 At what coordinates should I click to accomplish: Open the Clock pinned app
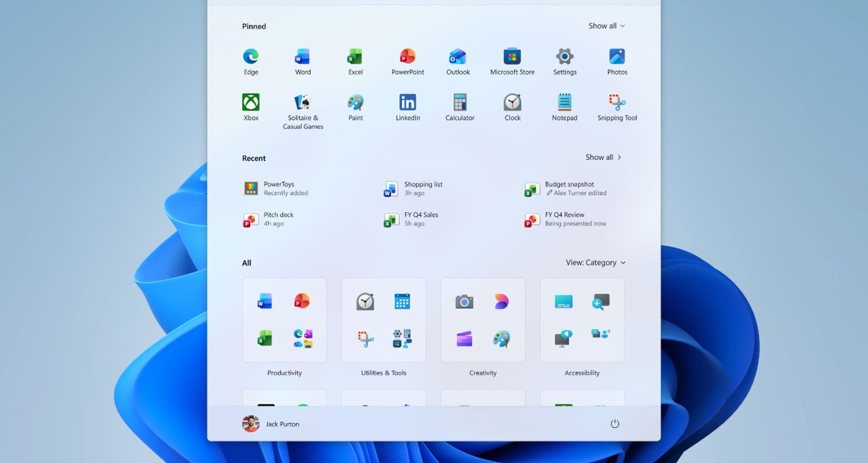coord(512,107)
